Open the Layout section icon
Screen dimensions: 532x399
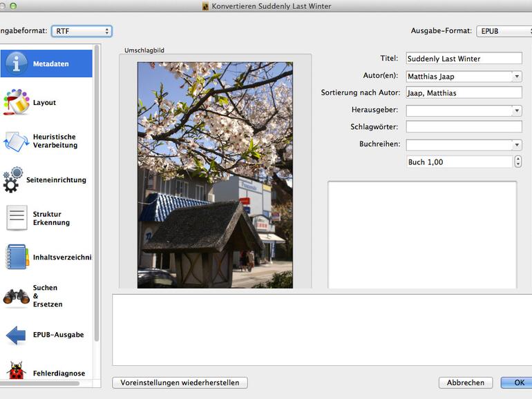tap(16, 102)
